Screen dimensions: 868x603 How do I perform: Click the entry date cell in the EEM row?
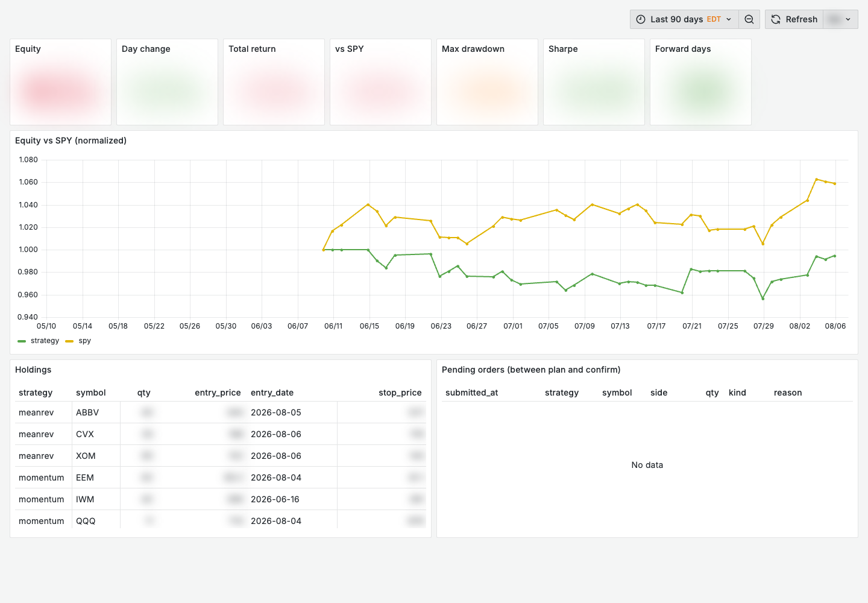[292, 478]
